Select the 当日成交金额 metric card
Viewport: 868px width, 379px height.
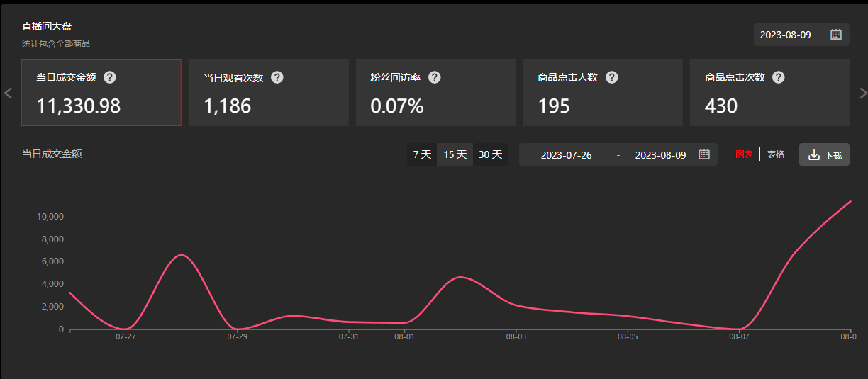(101, 93)
